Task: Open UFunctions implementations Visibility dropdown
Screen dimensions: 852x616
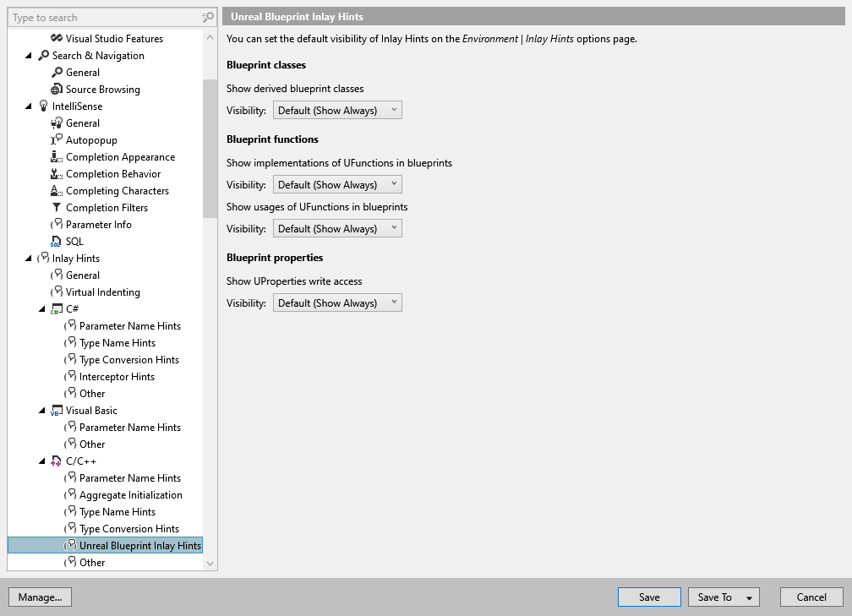Action: [x=337, y=185]
